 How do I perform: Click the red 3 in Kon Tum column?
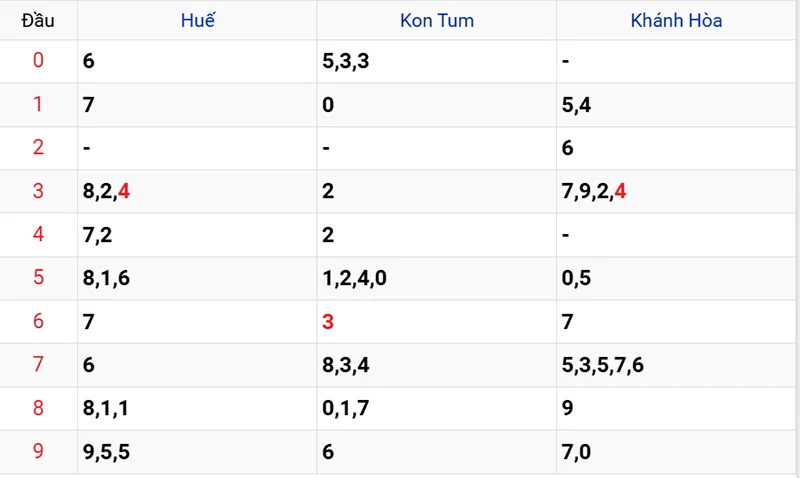[x=329, y=321]
